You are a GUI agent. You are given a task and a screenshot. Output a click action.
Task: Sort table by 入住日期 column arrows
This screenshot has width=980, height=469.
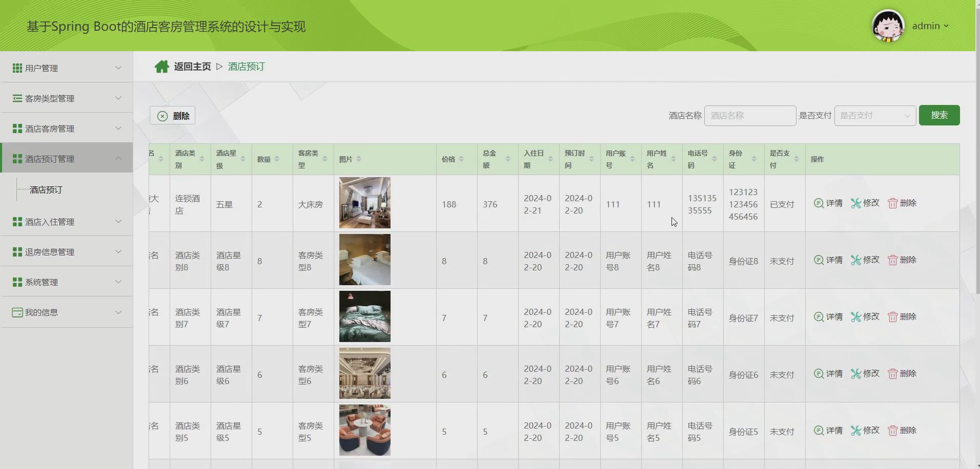tap(550, 159)
